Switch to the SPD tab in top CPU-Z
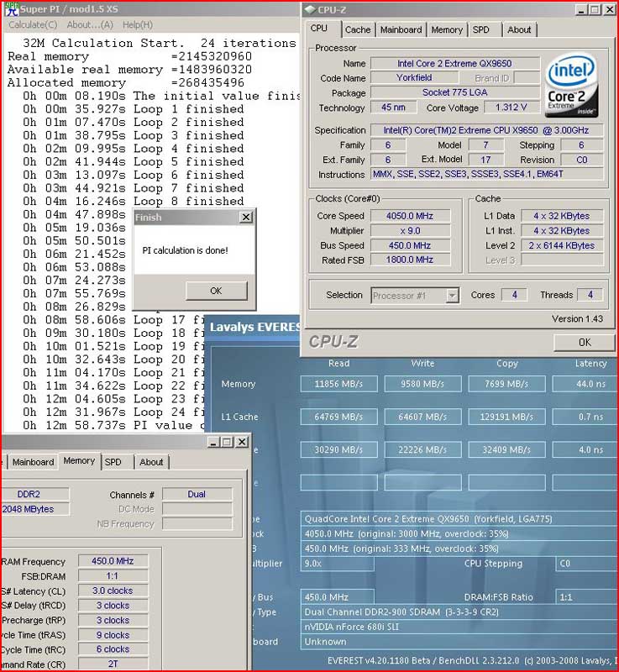619x672 pixels. coord(480,29)
